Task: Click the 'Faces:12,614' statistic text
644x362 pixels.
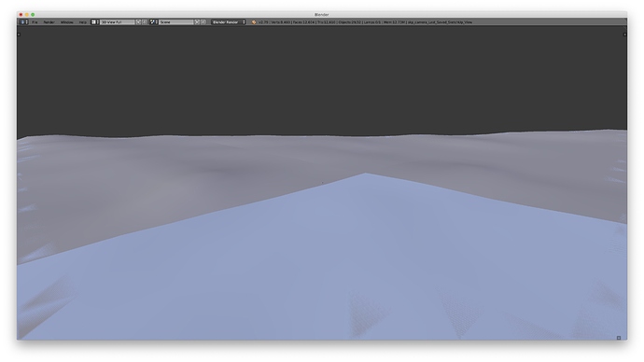Action: coord(304,22)
